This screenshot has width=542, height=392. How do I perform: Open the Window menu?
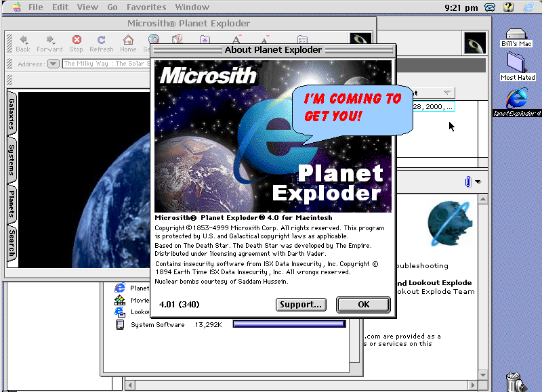192,7
